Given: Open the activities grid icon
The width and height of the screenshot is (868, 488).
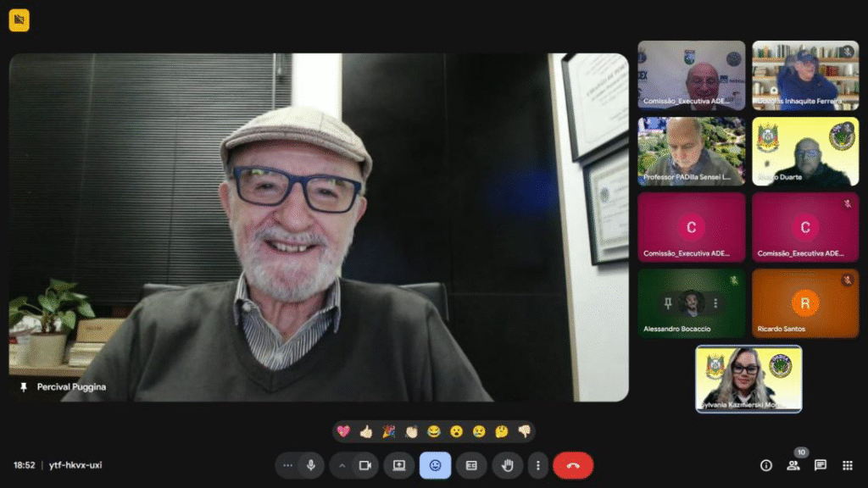Looking at the screenshot, I should pos(848,465).
